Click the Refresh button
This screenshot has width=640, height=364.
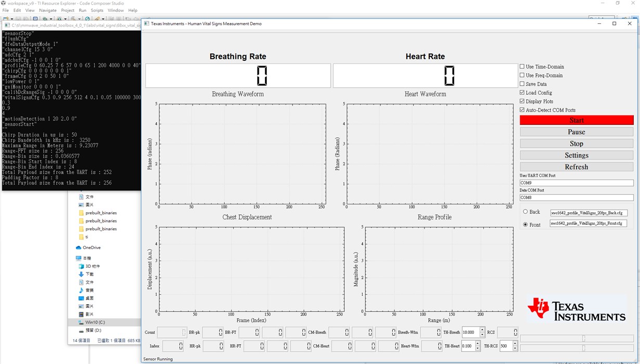577,167
